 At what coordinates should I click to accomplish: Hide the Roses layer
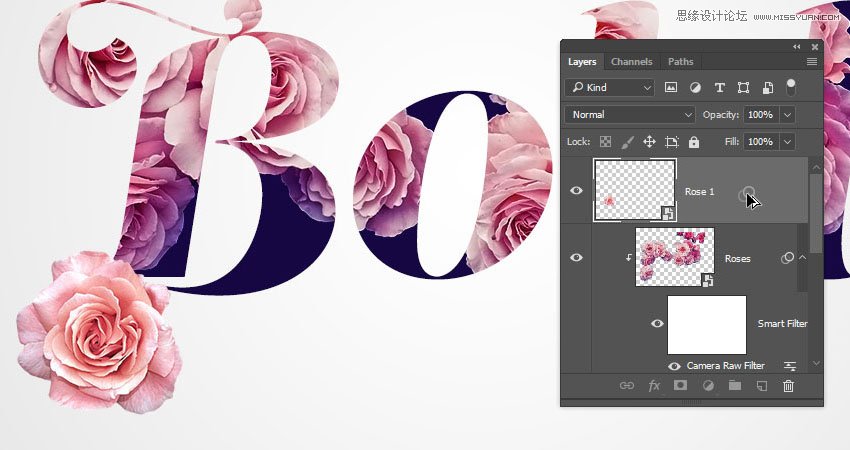pos(576,258)
